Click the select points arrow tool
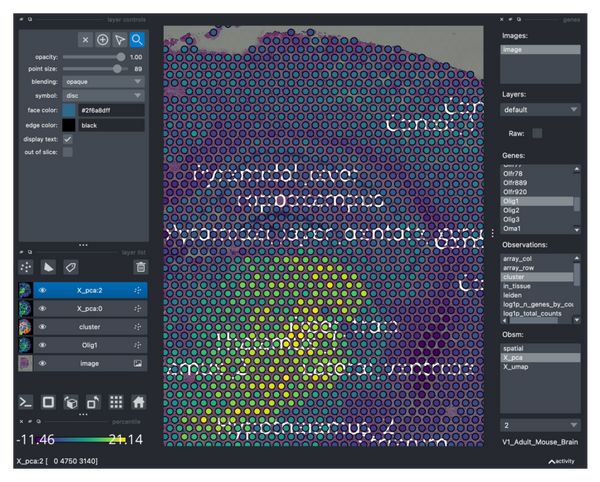Viewport: 600px width, 482px height. 120,40
